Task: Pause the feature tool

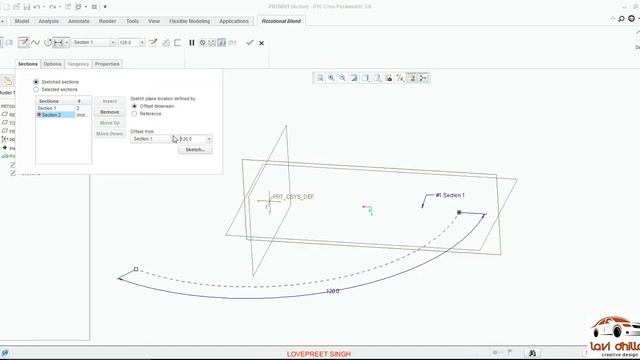Action: point(192,42)
